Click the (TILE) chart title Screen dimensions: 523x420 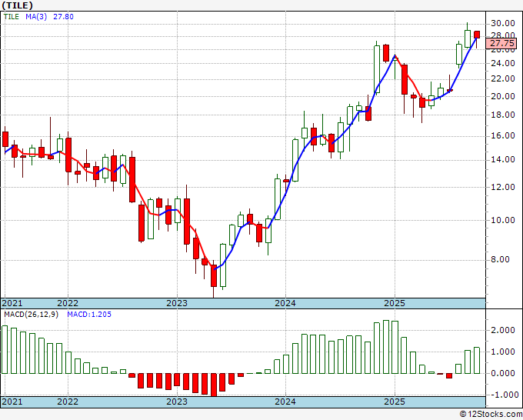point(18,5)
